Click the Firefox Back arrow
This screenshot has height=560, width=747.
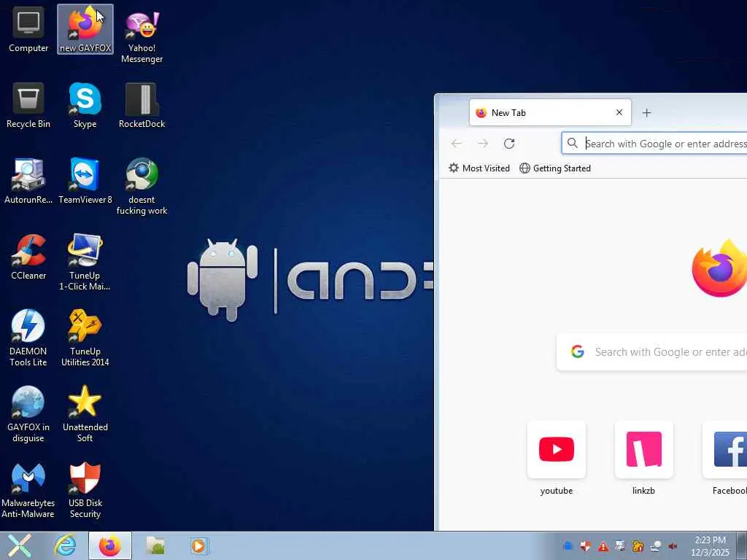click(457, 144)
